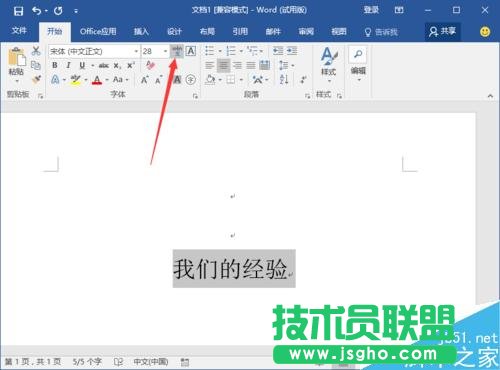Activate the Format Painter brush
The image size is (500, 370).
click(x=36, y=79)
